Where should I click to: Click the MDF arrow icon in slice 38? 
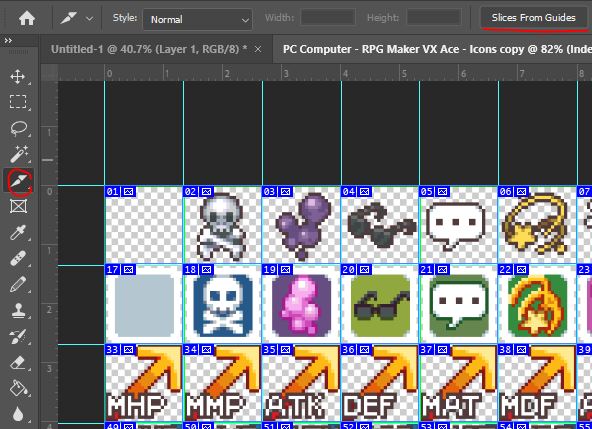pyautogui.click(x=537, y=382)
